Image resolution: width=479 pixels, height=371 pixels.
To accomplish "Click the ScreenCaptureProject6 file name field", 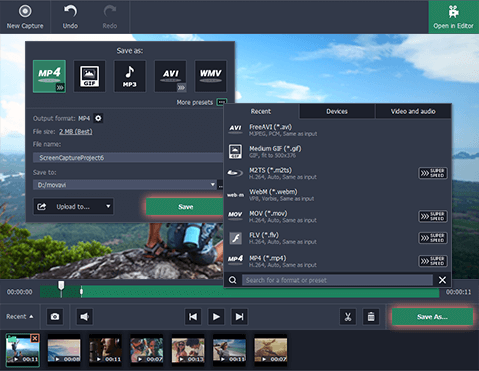I will (128, 158).
